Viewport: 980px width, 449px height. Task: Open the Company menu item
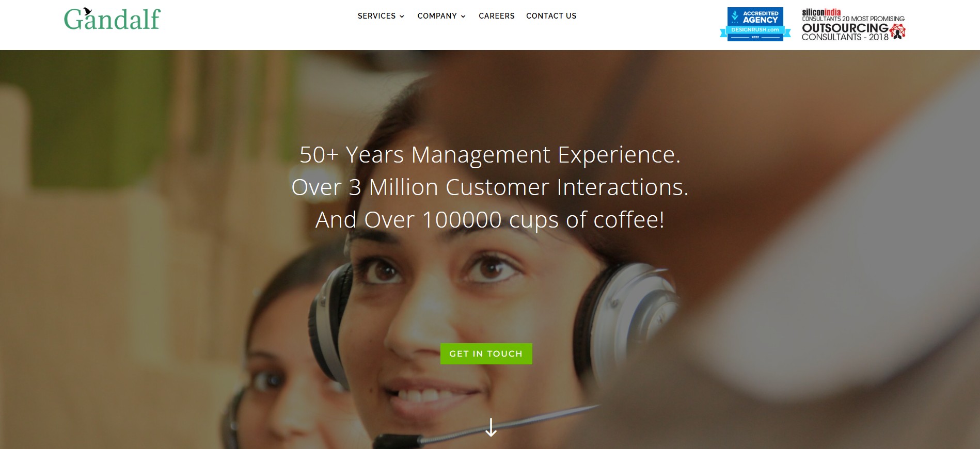(x=441, y=16)
